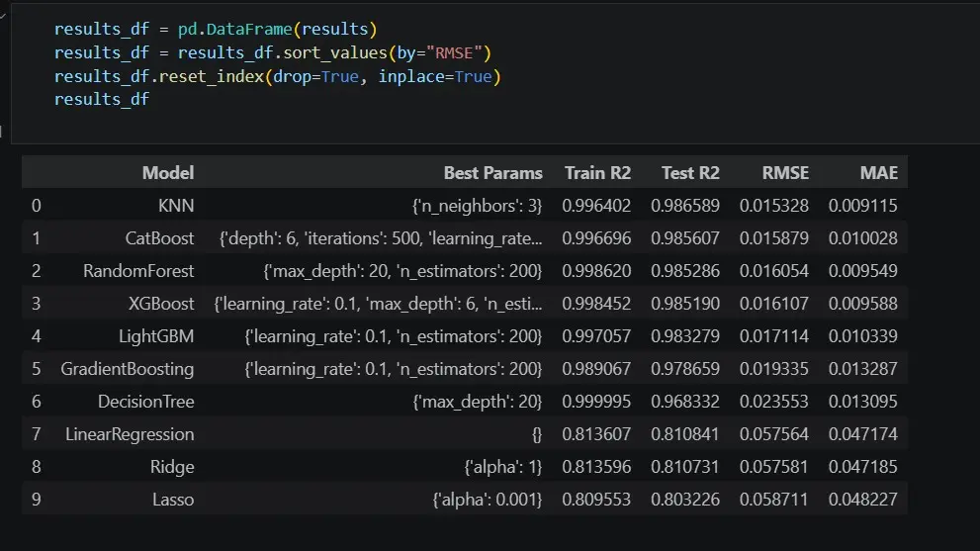Click Train R2 value 0.996402
980x551 pixels.
click(x=596, y=206)
